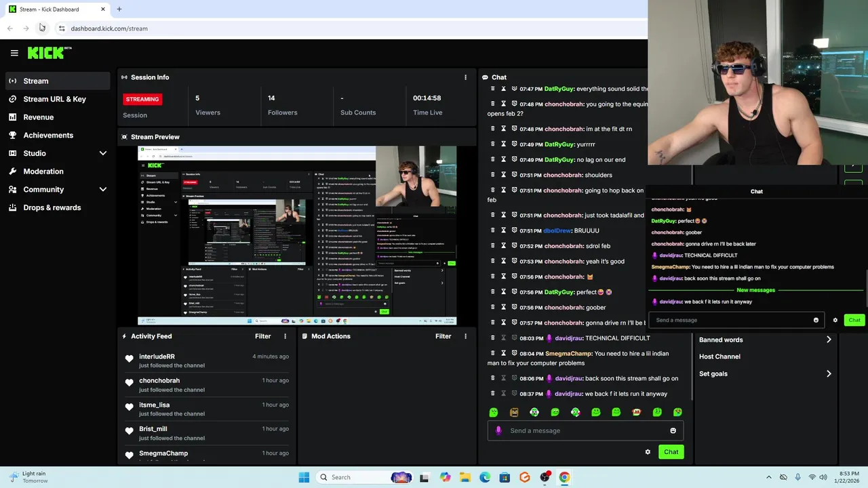Click the browser address bar URL
Image resolution: width=868 pixels, height=488 pixels.
109,28
